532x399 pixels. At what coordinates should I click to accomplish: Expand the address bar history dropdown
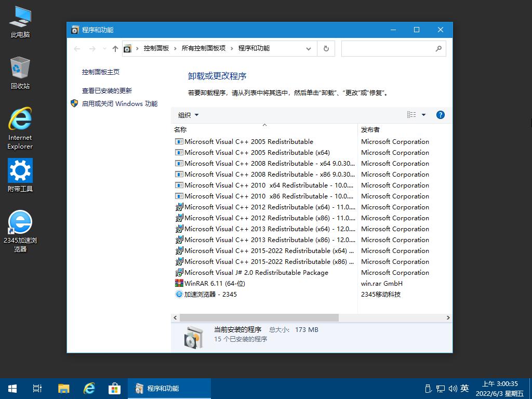[309, 49]
